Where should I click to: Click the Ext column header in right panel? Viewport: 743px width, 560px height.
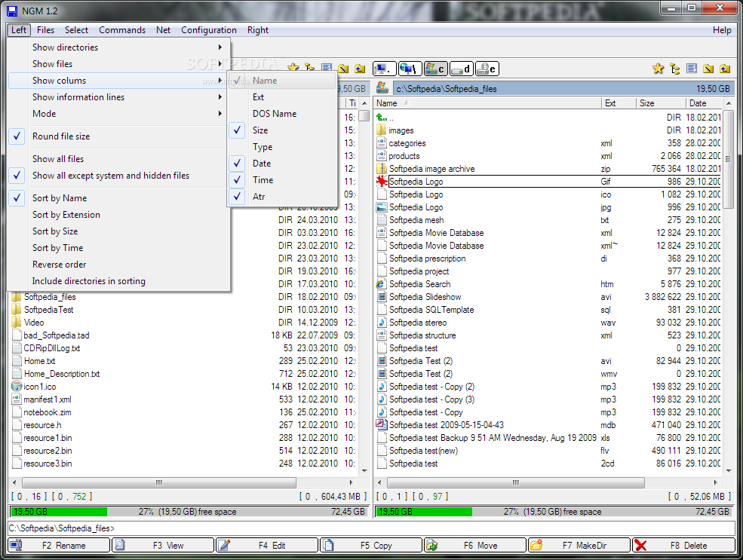619,103
